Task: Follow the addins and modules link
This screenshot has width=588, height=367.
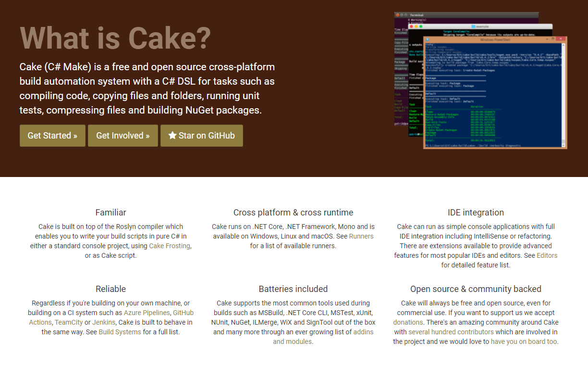Action: [x=323, y=337]
